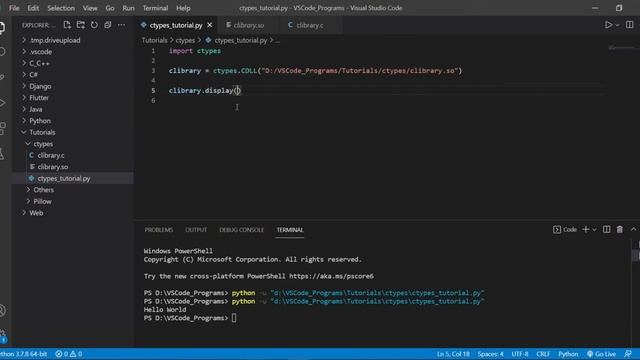Start server with Go Live

pos(601,354)
